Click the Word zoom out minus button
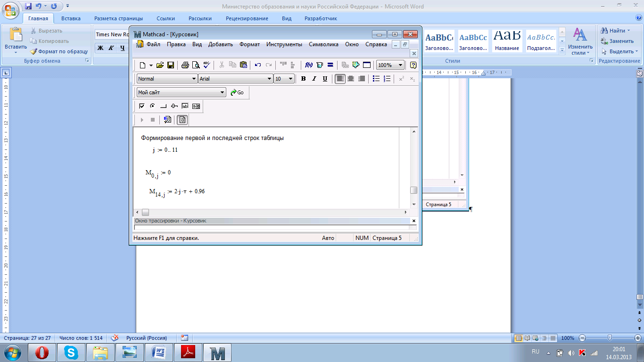This screenshot has width=644, height=362. coord(582,338)
